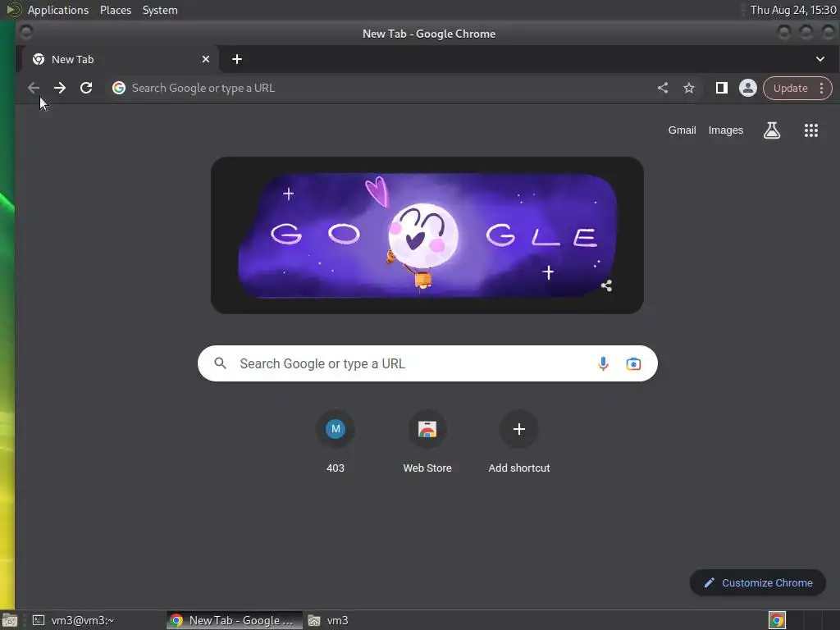The height and width of the screenshot is (630, 840).
Task: Go back using the back arrow
Action: [x=33, y=88]
